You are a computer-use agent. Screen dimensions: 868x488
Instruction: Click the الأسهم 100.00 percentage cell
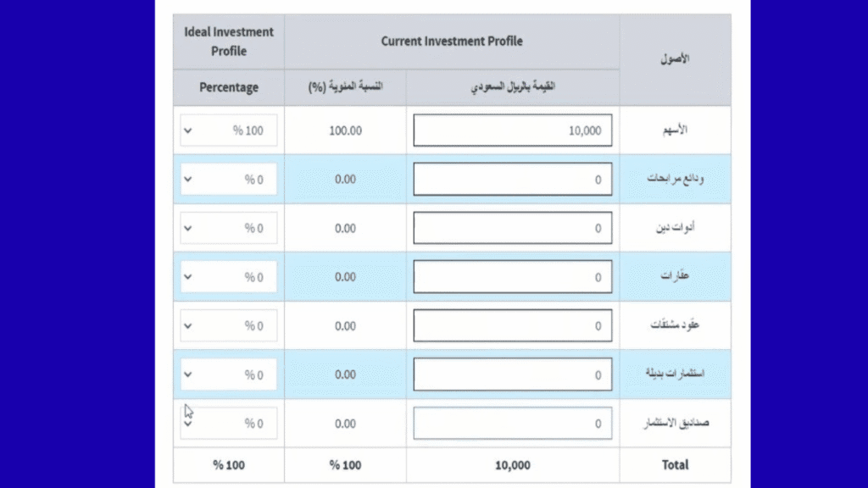point(345,131)
